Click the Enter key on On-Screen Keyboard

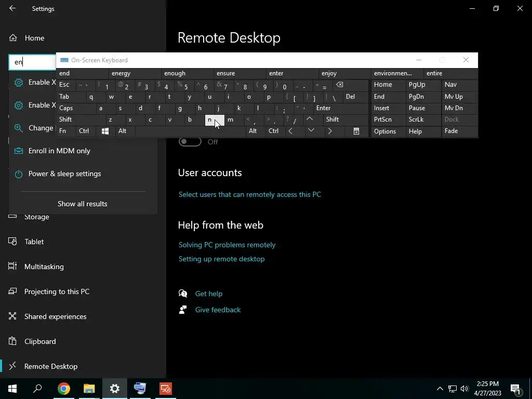341,108
